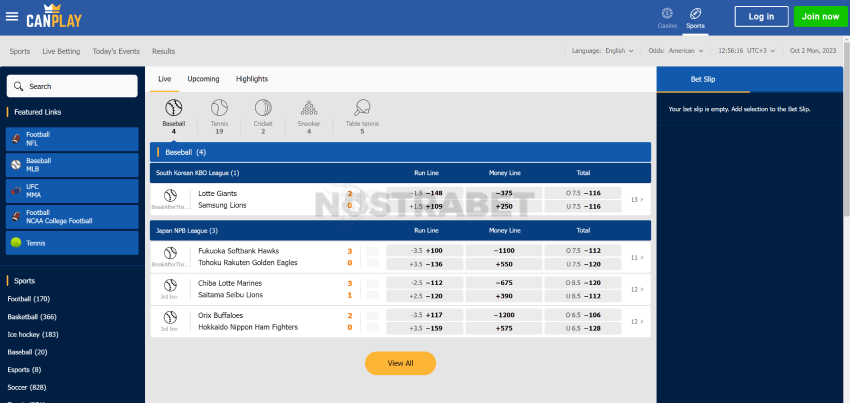Open Soccer (828) sports link
This screenshot has height=403, width=850.
[x=27, y=388]
